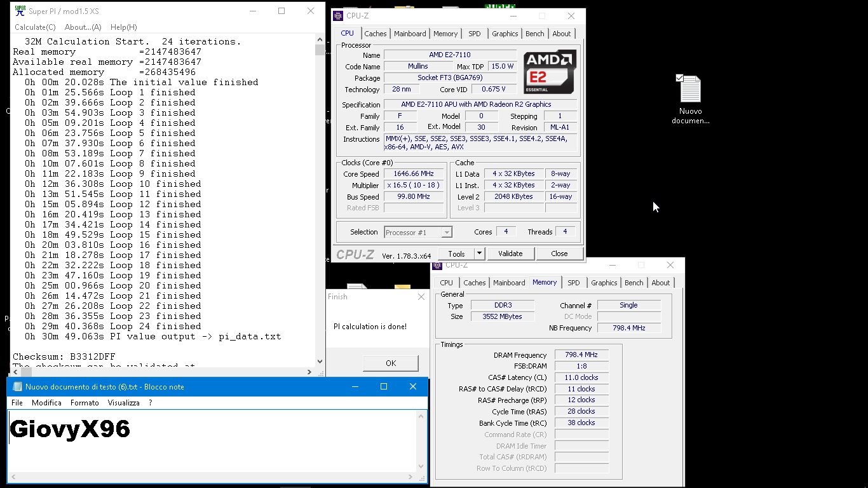
Task: Click Notepad vertical scrollbar up arrow
Action: (421, 416)
